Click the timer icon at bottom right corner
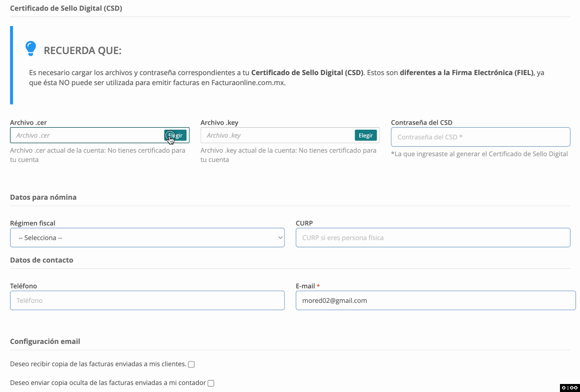Viewport: 580px width, 392px height. (568, 386)
